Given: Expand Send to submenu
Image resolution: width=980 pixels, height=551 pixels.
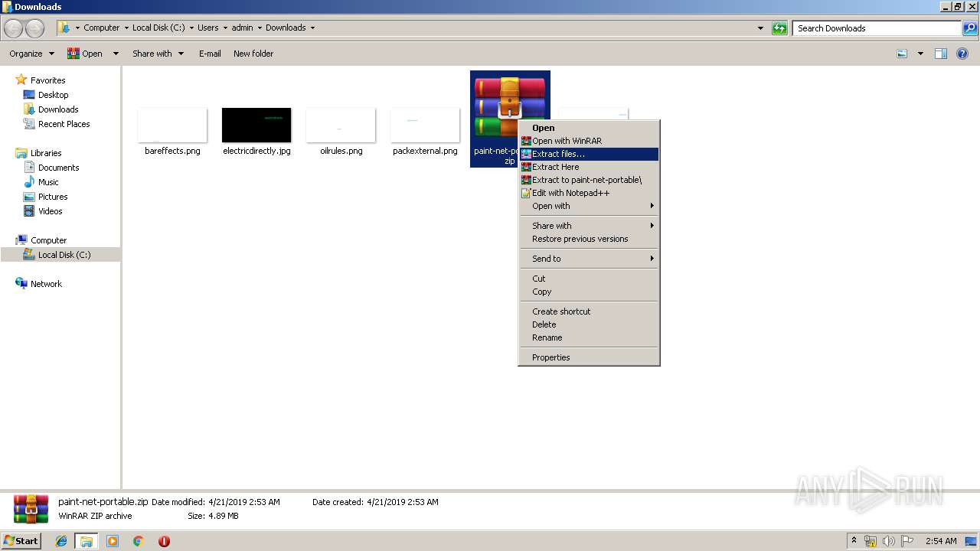Looking at the screenshot, I should click(x=589, y=259).
